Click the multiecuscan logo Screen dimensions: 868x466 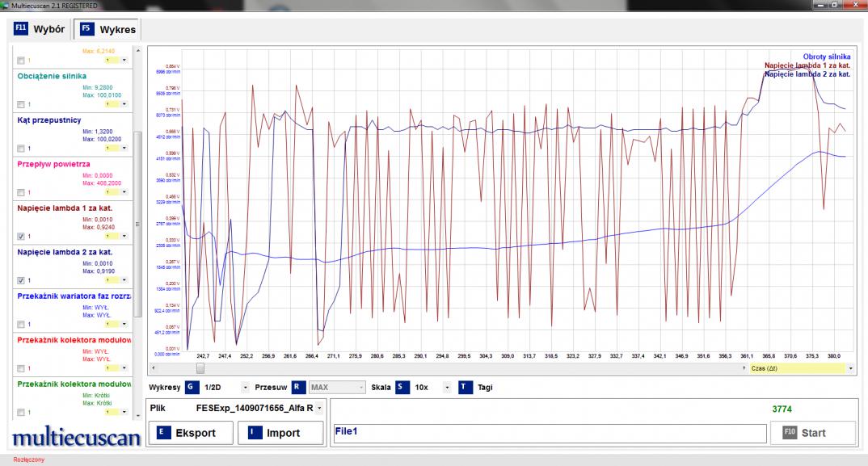pyautogui.click(x=76, y=438)
